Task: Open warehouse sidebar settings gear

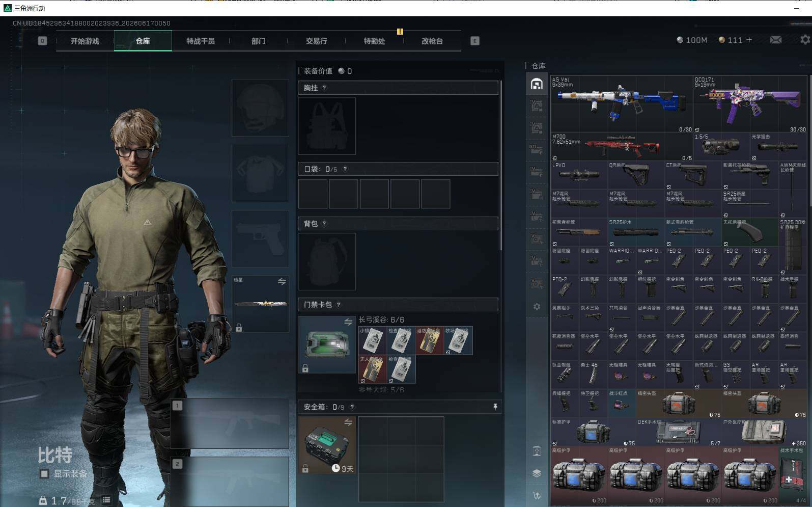Action: (537, 306)
